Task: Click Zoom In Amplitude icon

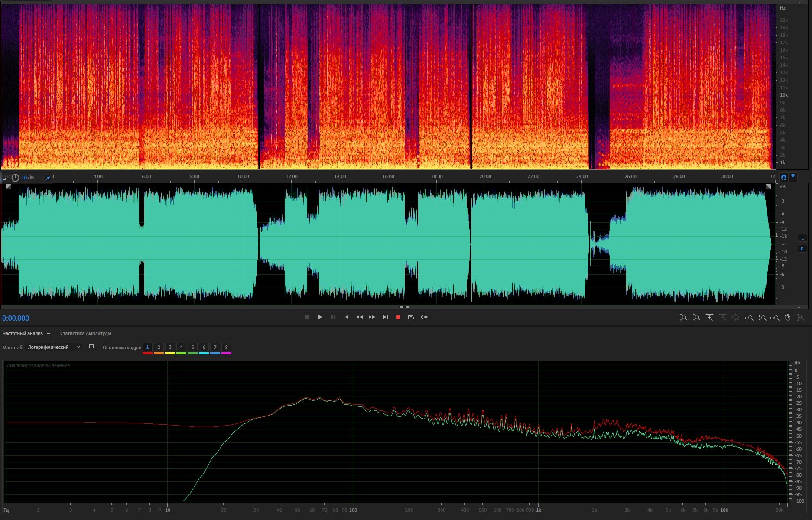Action: coord(683,318)
